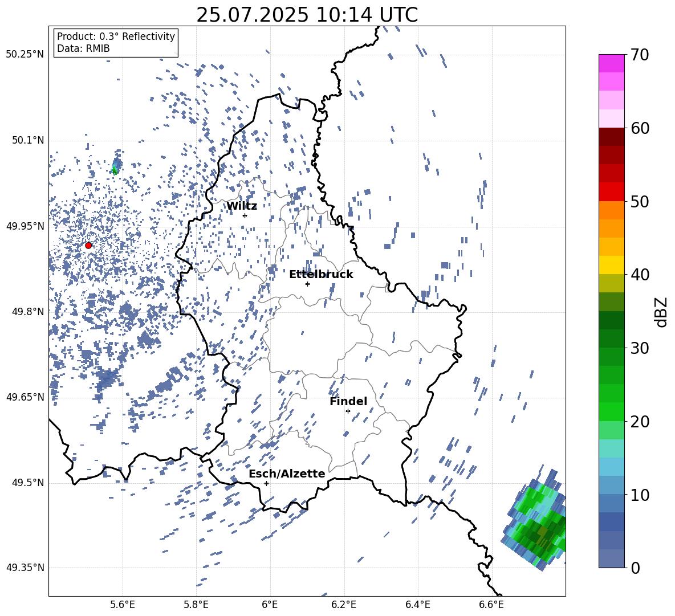
Task: Click the small green echo near 50.05°N
Action: (115, 167)
